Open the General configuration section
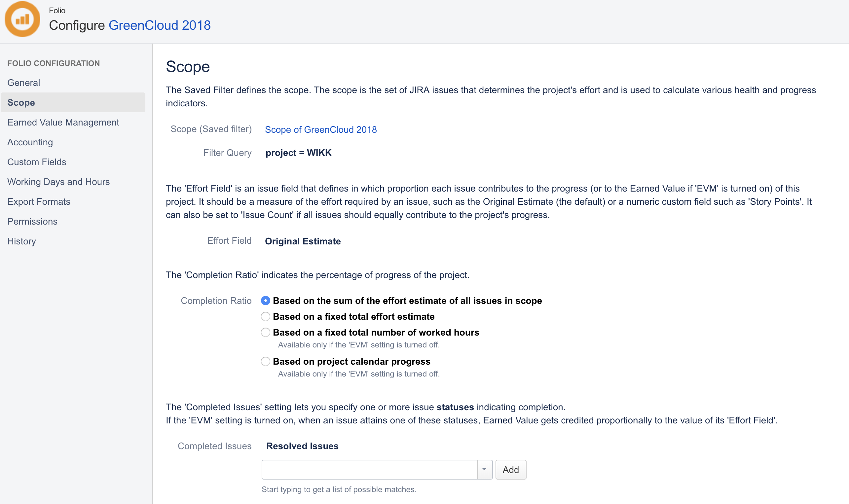 [x=24, y=83]
